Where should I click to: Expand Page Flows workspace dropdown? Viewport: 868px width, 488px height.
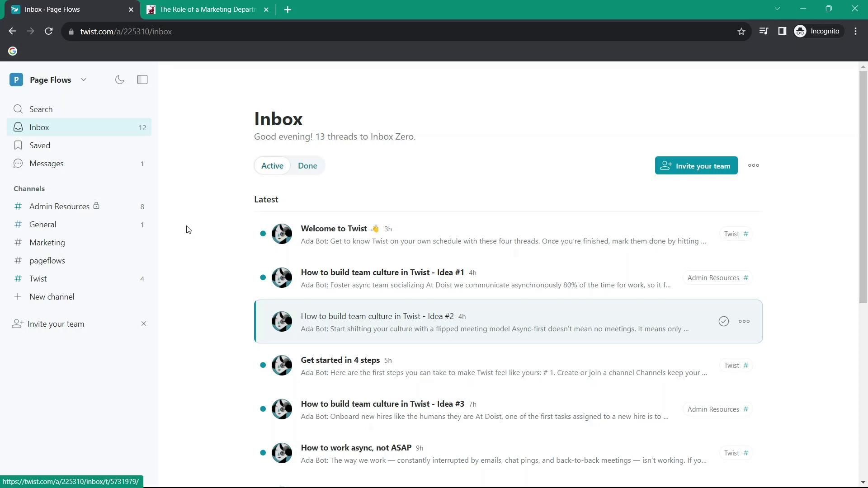coord(84,80)
